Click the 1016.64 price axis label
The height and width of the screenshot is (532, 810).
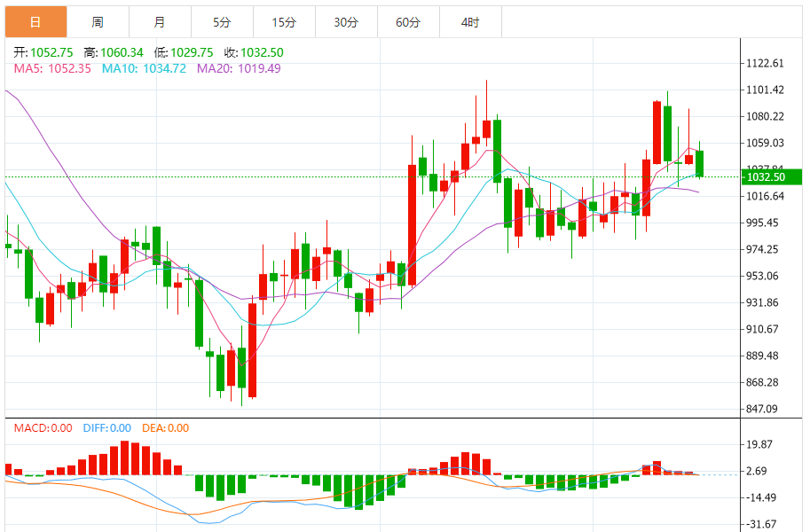click(765, 196)
